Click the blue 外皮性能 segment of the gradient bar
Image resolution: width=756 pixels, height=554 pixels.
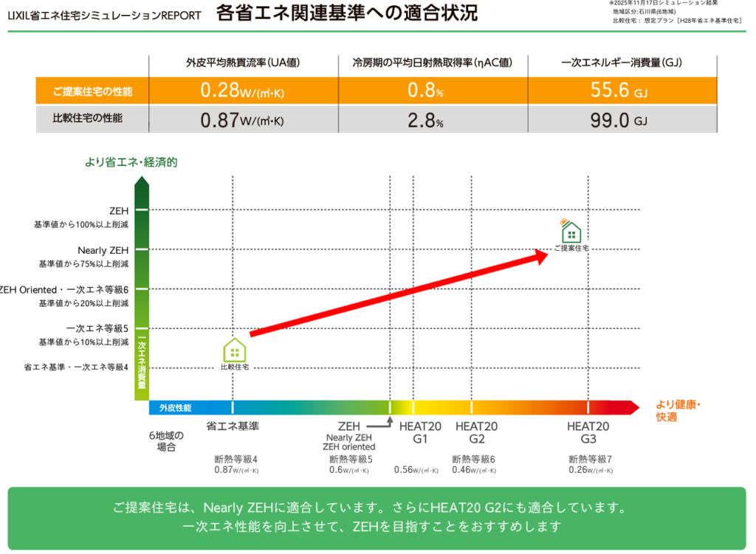[x=177, y=407]
